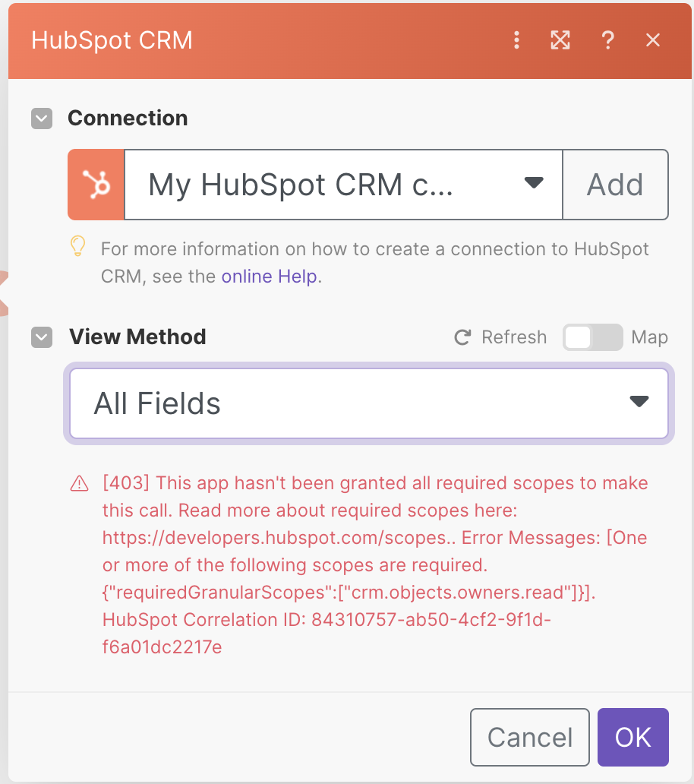Open help using the question mark icon
The height and width of the screenshot is (784, 694).
(607, 40)
